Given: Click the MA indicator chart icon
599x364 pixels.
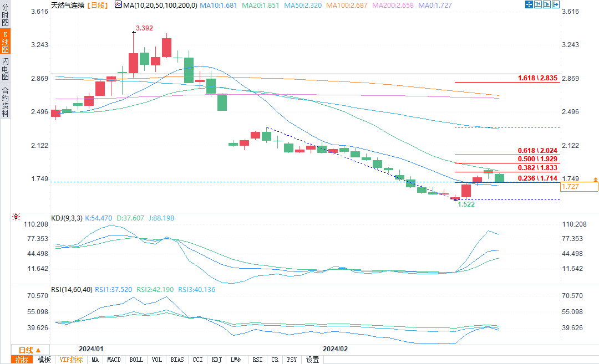Looking at the screenshot, I should pyautogui.click(x=119, y=4).
